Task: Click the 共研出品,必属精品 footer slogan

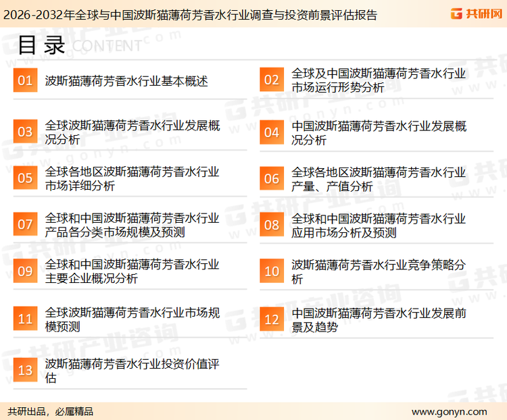Action: [x=50, y=411]
